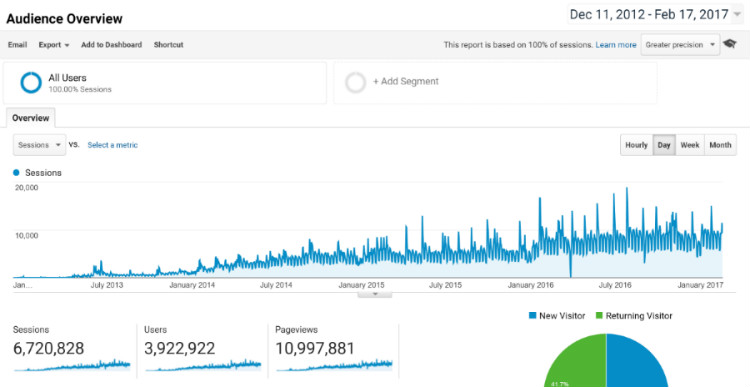750x387 pixels.
Task: Click Select a metric link
Action: (x=112, y=145)
